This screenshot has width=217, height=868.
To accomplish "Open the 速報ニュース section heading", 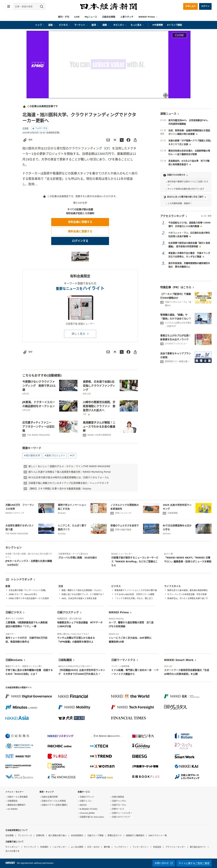I will tap(170, 113).
